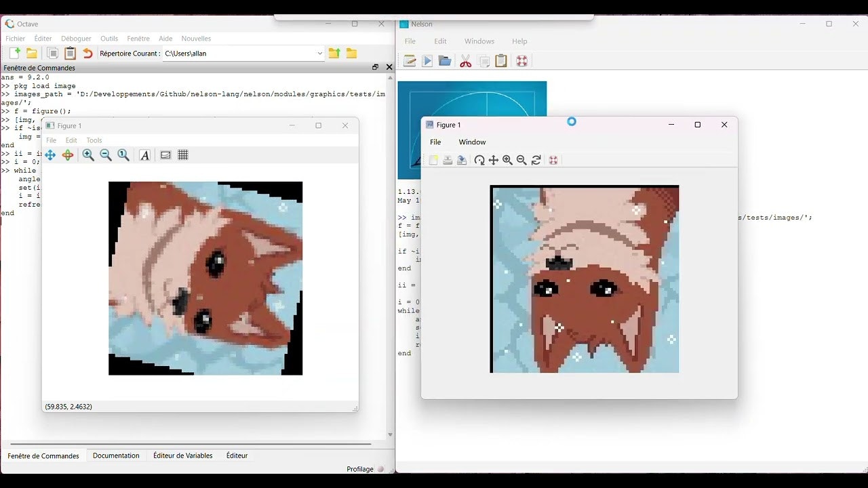The height and width of the screenshot is (488, 868).
Task: Select rotate tool in Nelson figure toolbar
Action: [479, 160]
